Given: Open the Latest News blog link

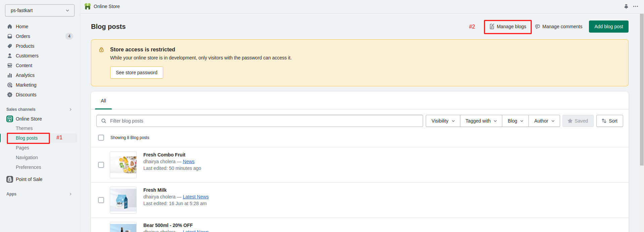Looking at the screenshot, I should 195,197.
